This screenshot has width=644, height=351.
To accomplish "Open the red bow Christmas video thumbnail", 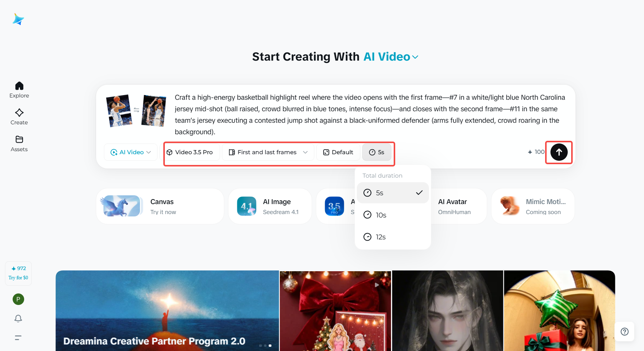I will point(335,311).
